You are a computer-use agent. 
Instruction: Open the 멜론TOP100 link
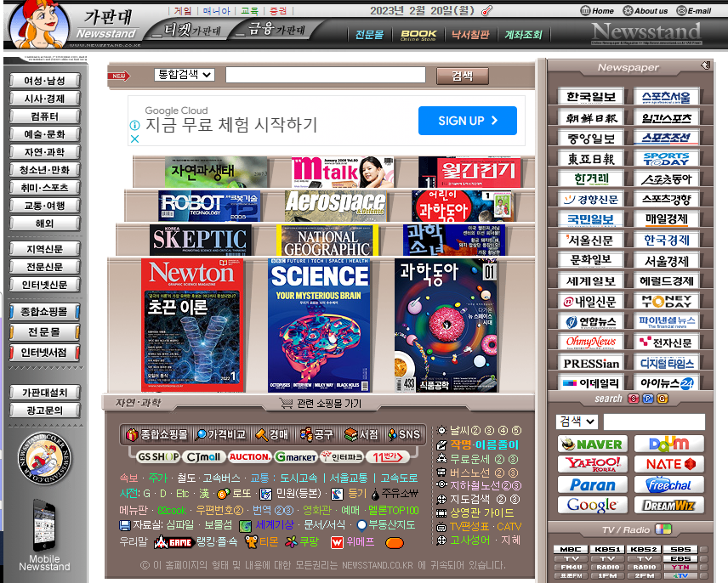tap(394, 511)
